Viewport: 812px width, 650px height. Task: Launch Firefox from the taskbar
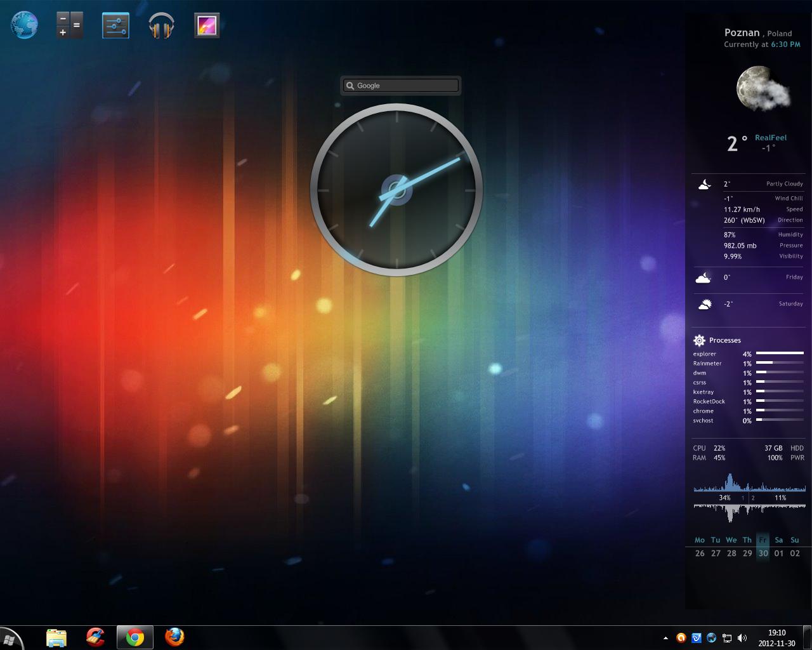point(174,637)
